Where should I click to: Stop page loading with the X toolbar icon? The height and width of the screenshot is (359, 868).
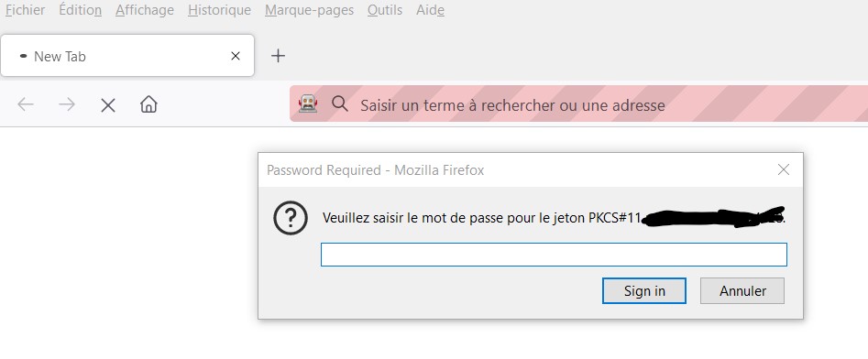point(108,105)
